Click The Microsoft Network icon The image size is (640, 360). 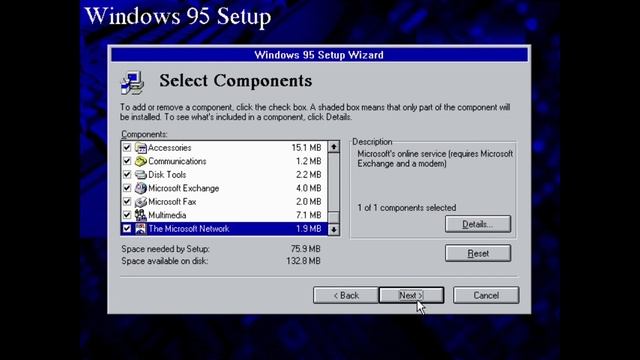[x=140, y=229]
